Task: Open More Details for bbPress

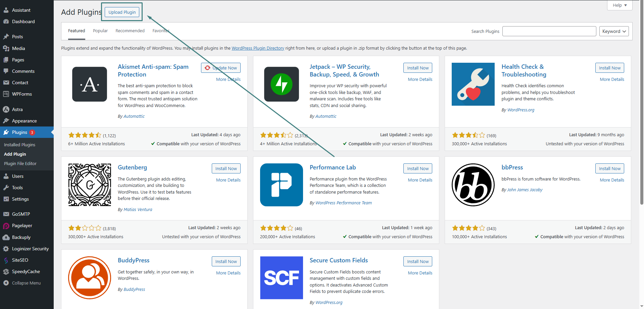Action: (x=612, y=180)
